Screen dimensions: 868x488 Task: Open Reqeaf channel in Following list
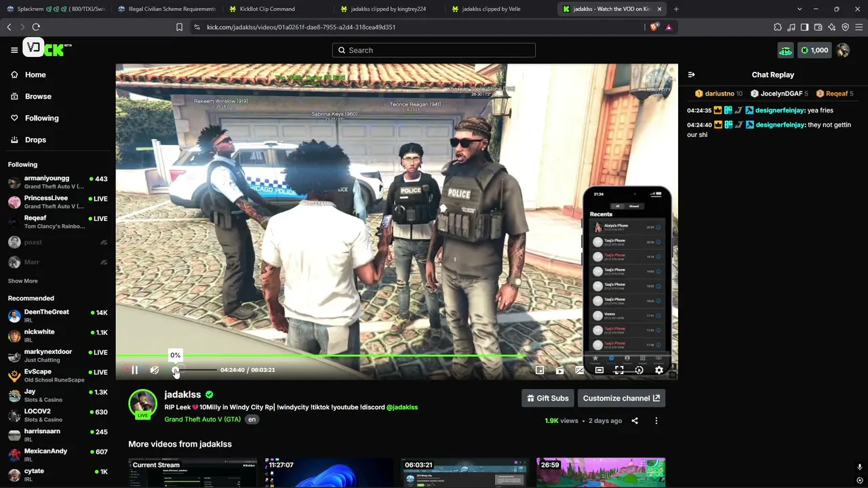[58, 222]
